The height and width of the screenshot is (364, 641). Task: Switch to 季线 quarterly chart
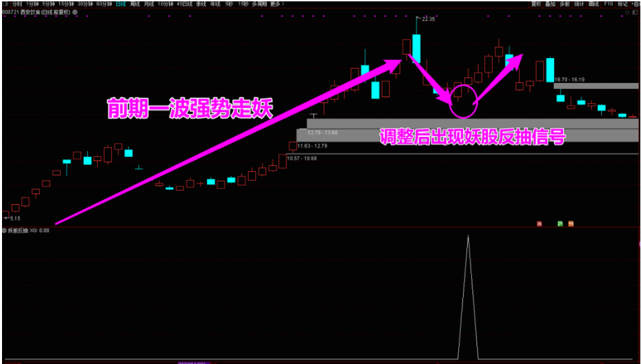pyautogui.click(x=201, y=4)
